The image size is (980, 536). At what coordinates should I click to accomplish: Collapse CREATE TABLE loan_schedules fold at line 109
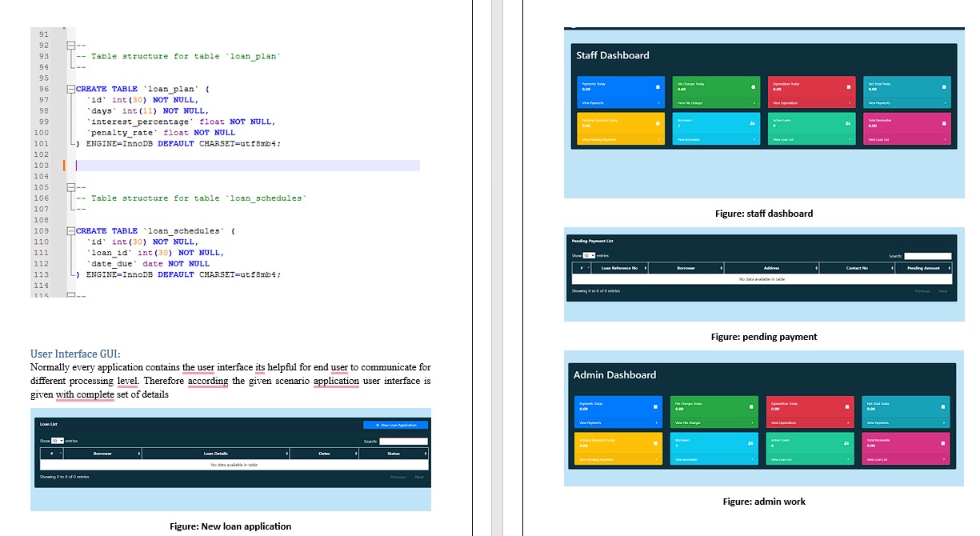pyautogui.click(x=70, y=230)
